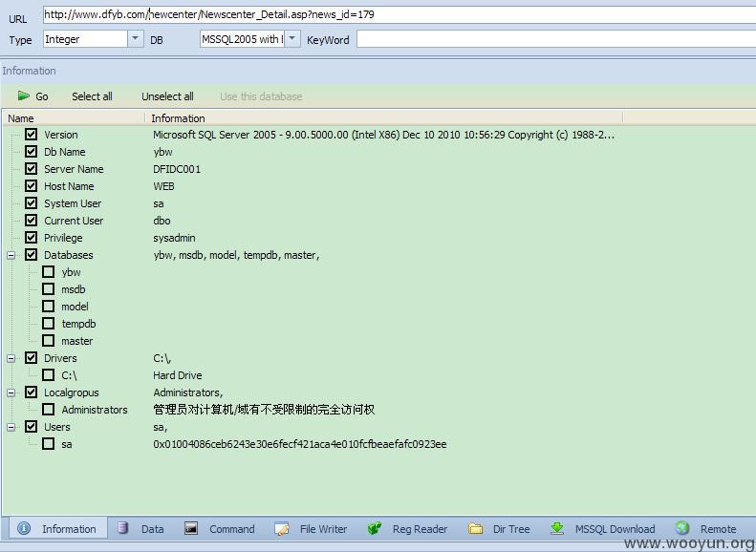
Task: Open the DB type dropdown arrow
Action: click(x=292, y=38)
